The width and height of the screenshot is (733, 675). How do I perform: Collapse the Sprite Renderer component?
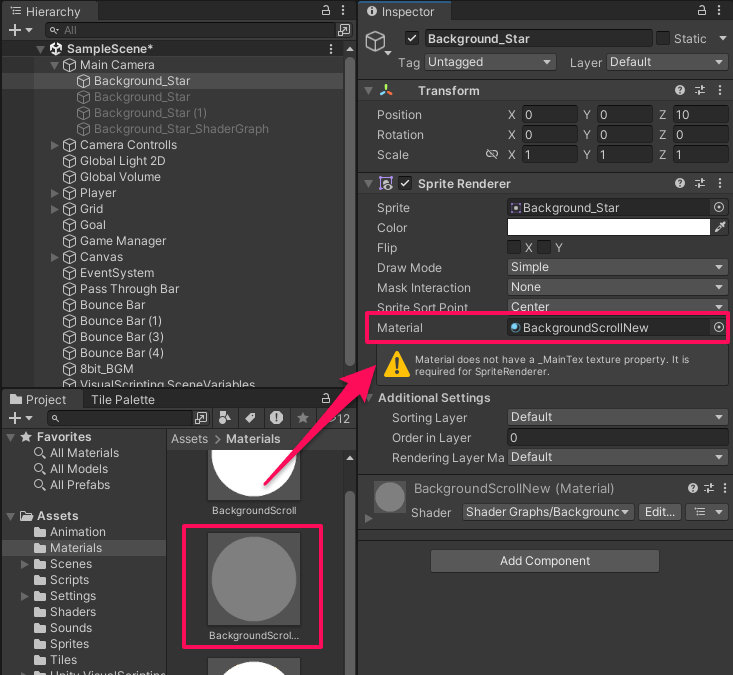click(x=369, y=183)
